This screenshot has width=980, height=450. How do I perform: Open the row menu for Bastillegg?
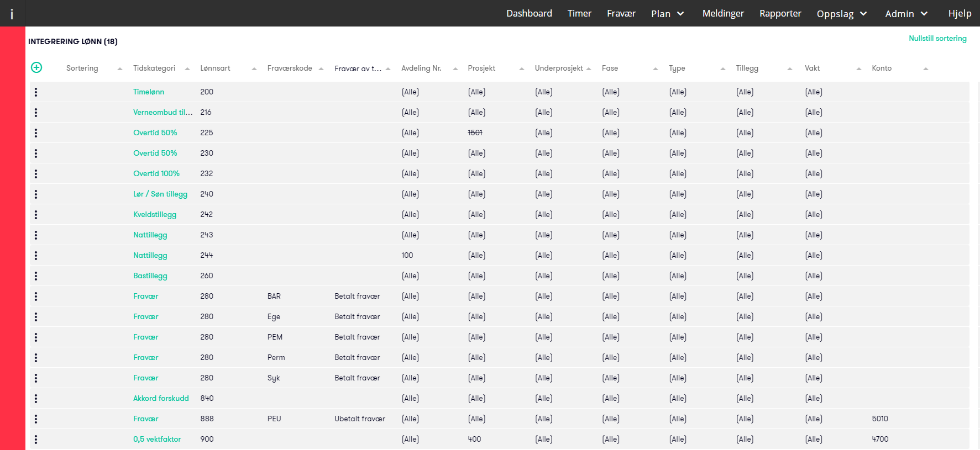click(36, 276)
